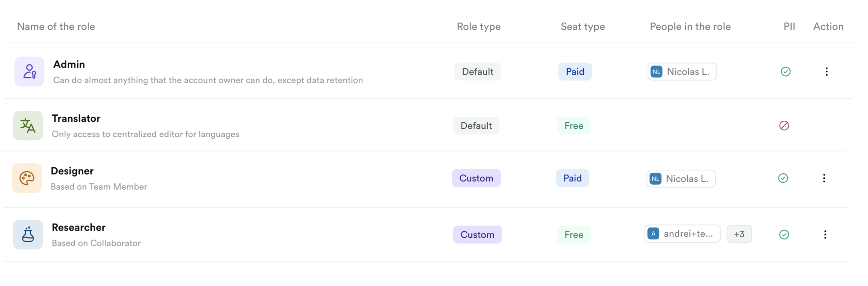Select the Custom badge for Designer
This screenshot has height=286, width=868.
pos(476,178)
